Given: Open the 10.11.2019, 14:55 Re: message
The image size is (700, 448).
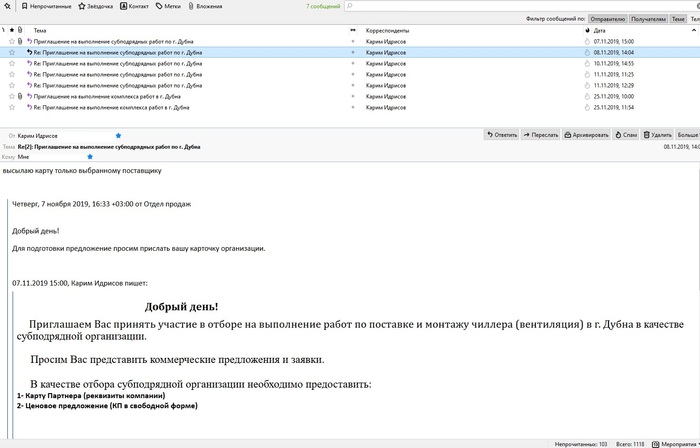Looking at the screenshot, I should [118, 63].
